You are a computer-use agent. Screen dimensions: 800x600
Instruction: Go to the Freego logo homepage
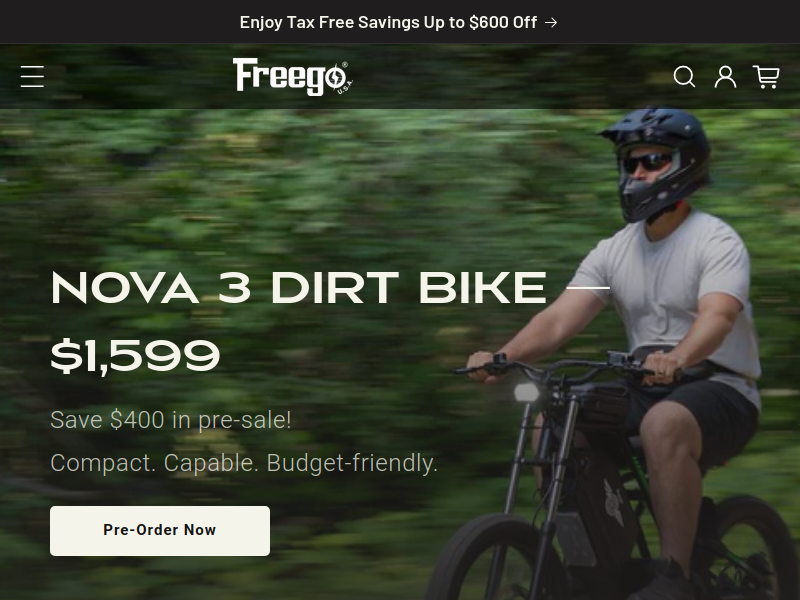[x=293, y=77]
